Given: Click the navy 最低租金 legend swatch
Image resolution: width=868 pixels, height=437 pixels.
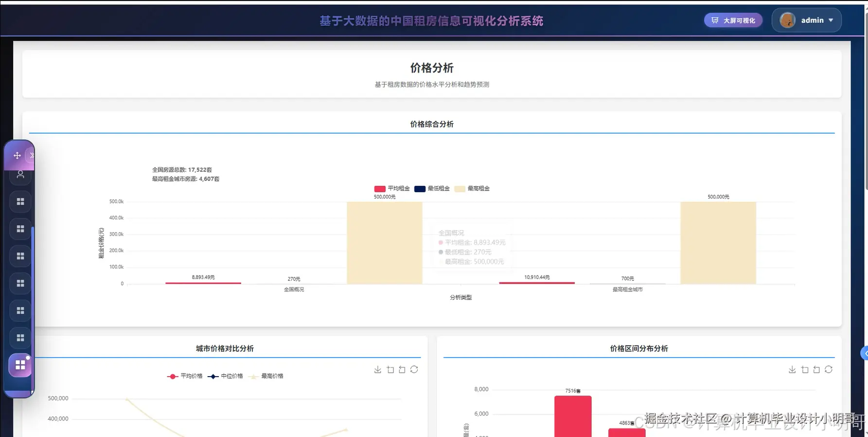Looking at the screenshot, I should click(420, 189).
